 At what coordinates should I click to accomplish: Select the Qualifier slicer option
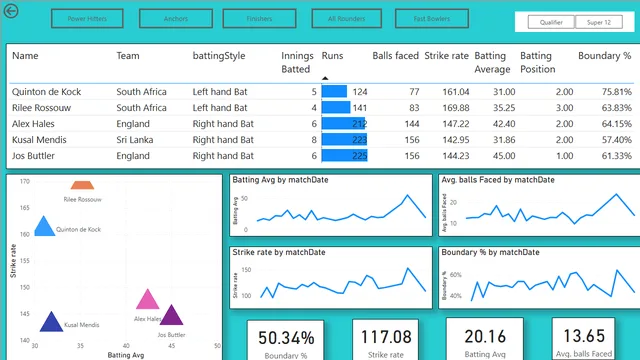click(x=551, y=22)
